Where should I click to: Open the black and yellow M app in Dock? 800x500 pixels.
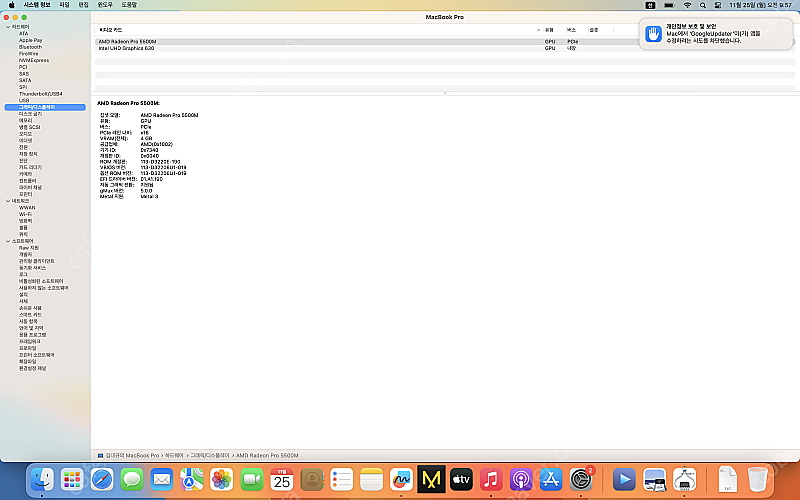[431, 480]
